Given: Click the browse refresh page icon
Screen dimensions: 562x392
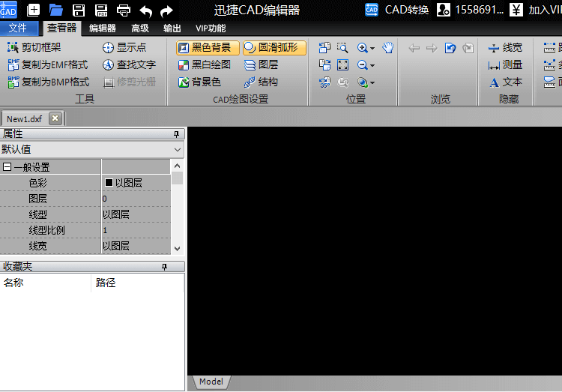Looking at the screenshot, I should tap(450, 48).
